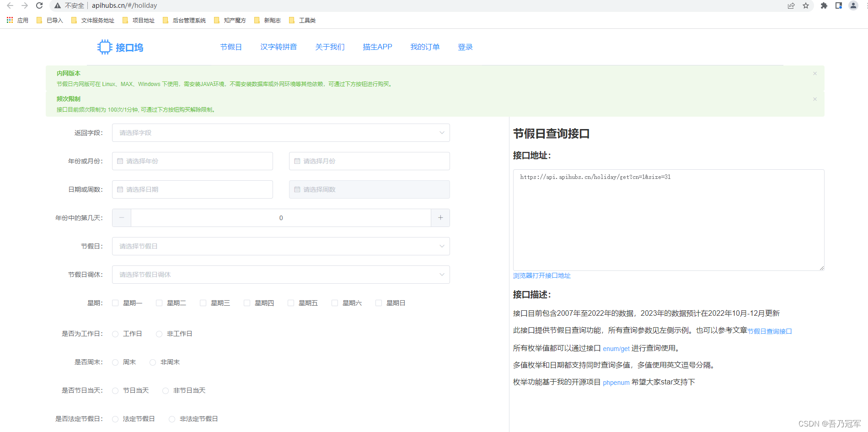
Task: Open the enum/get link
Action: pos(616,349)
